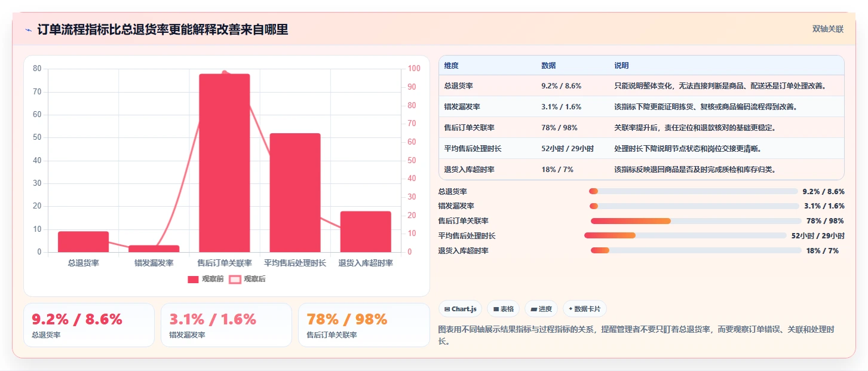868x371 pixels.
Task: Click the 售后订单关联率 x-axis label
Action: tap(225, 263)
